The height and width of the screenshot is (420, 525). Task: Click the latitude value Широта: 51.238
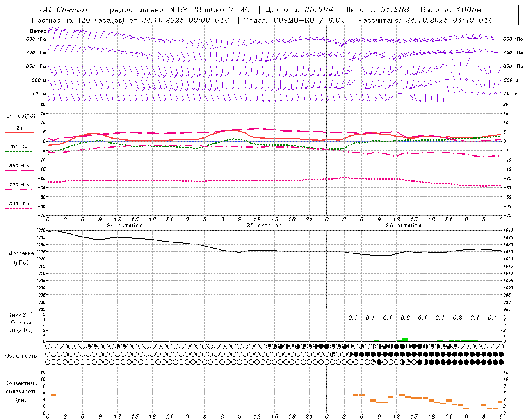coord(377,10)
